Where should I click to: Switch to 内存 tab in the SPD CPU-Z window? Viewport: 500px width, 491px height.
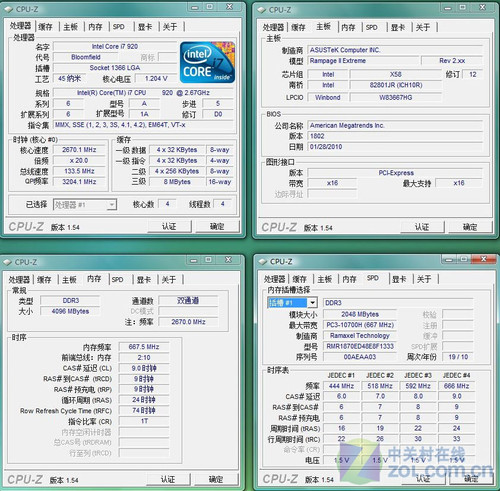click(x=349, y=279)
